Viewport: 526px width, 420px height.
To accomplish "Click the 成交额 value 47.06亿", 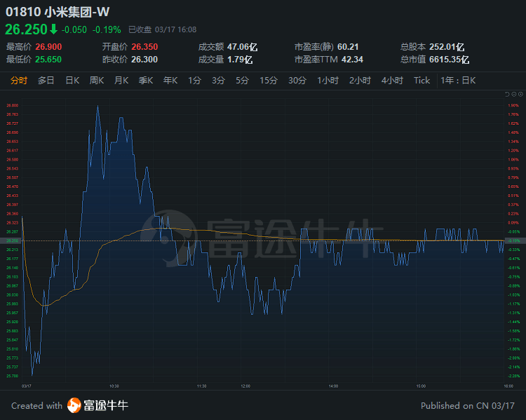I will (243, 47).
